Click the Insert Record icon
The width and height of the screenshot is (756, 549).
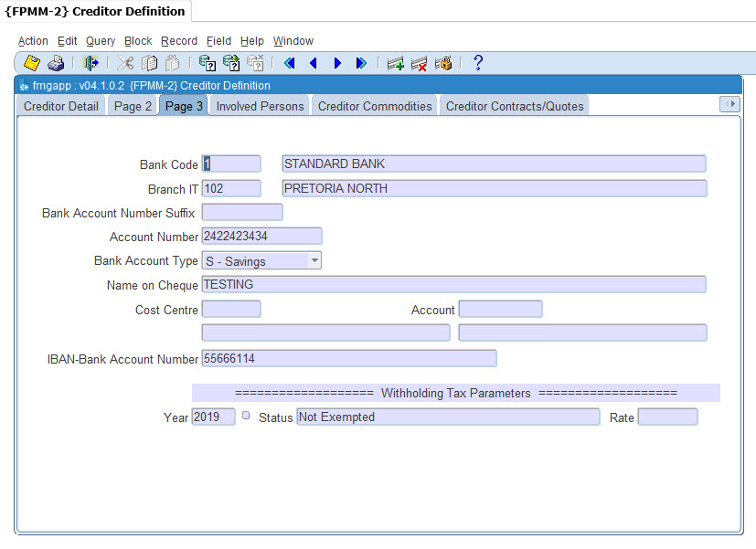click(396, 63)
